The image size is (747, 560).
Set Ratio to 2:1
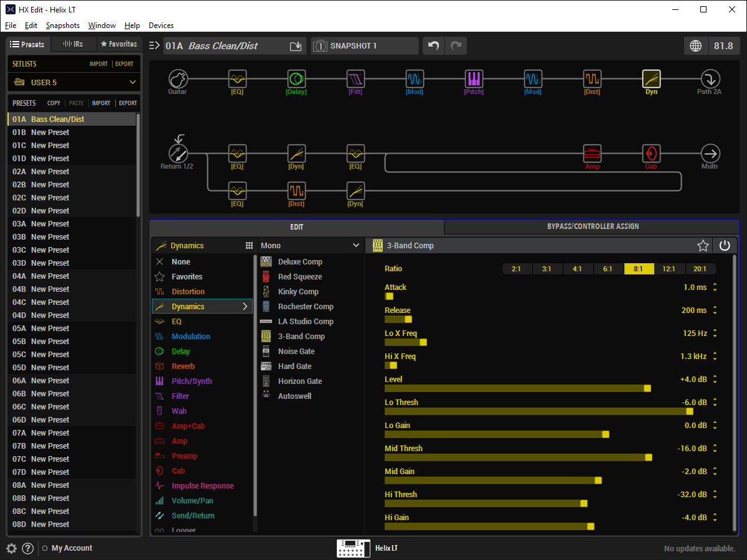516,269
